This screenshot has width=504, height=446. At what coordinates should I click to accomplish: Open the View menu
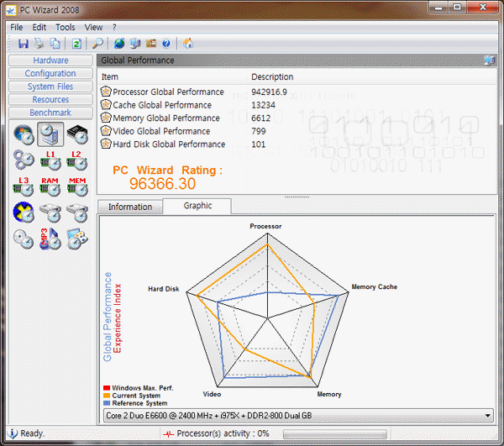[93, 28]
